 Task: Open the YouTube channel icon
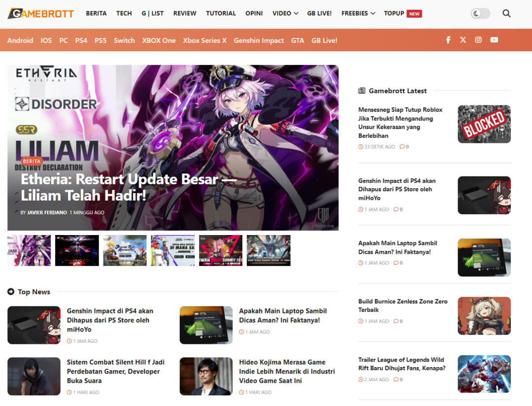coord(494,40)
